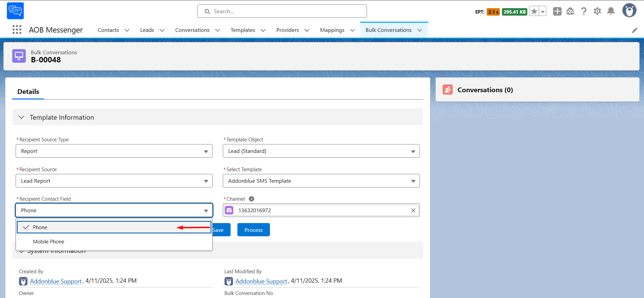The image size is (644, 298).
Task: Click the Process button
Action: [x=254, y=230]
